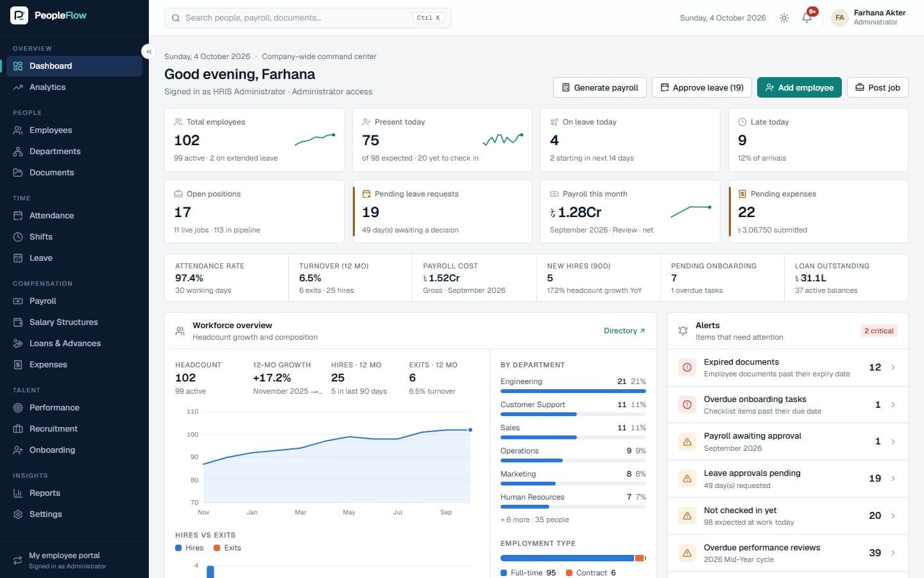Click the Payroll icon in sidebar

coord(18,301)
